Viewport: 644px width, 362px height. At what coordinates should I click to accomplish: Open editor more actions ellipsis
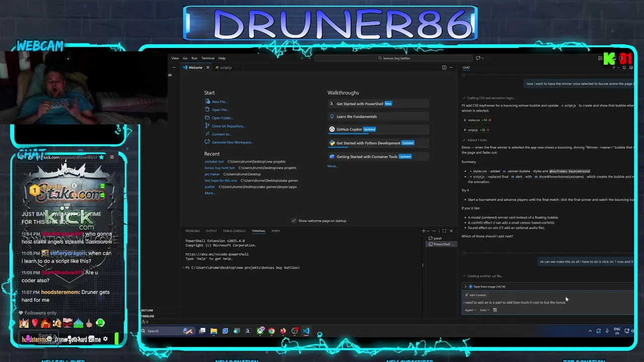click(x=451, y=67)
